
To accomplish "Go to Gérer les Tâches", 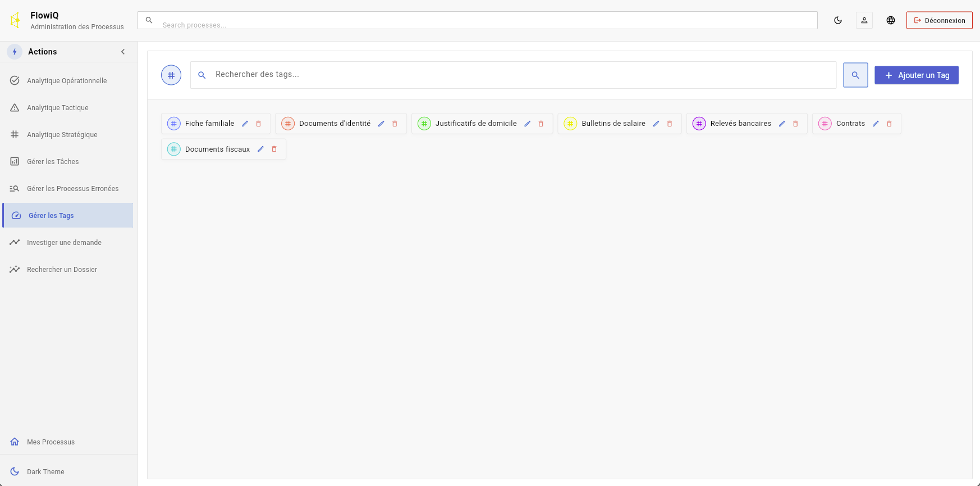I will point(67,162).
